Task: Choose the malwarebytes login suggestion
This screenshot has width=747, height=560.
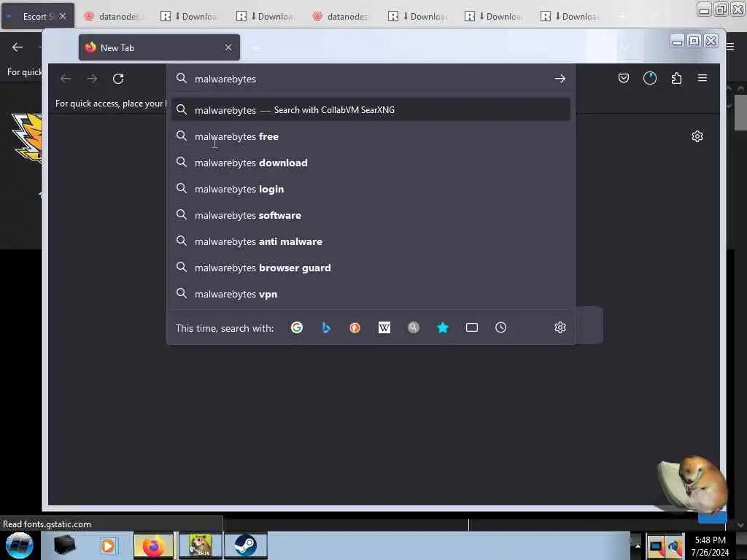Action: click(x=371, y=189)
